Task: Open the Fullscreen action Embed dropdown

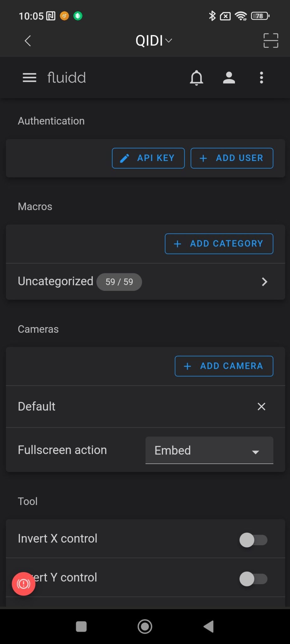Action: tap(209, 450)
